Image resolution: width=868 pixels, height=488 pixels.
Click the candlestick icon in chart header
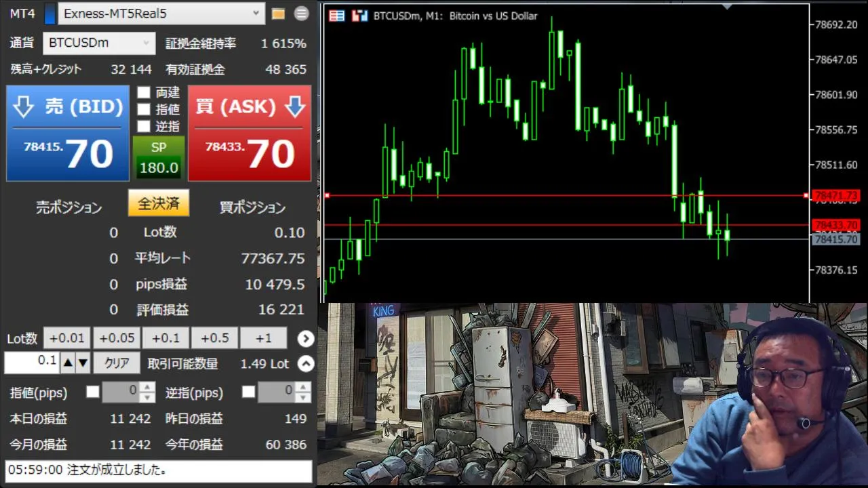point(359,16)
